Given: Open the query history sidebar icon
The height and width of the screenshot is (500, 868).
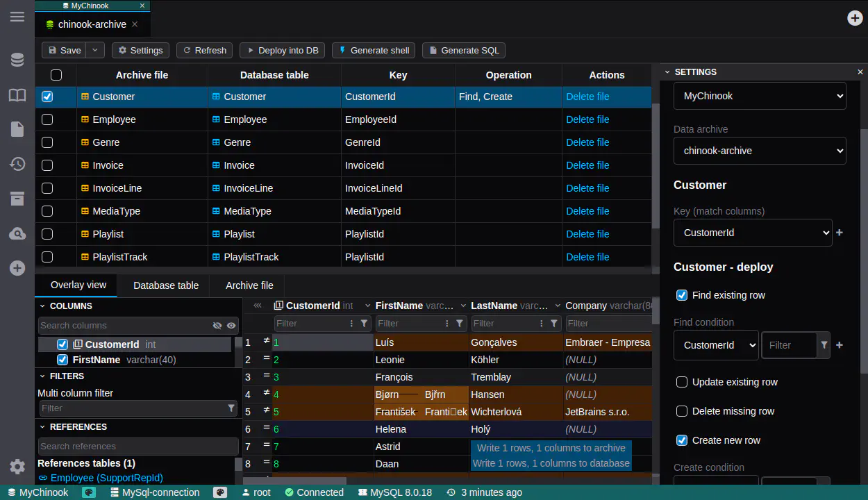Looking at the screenshot, I should (17, 165).
